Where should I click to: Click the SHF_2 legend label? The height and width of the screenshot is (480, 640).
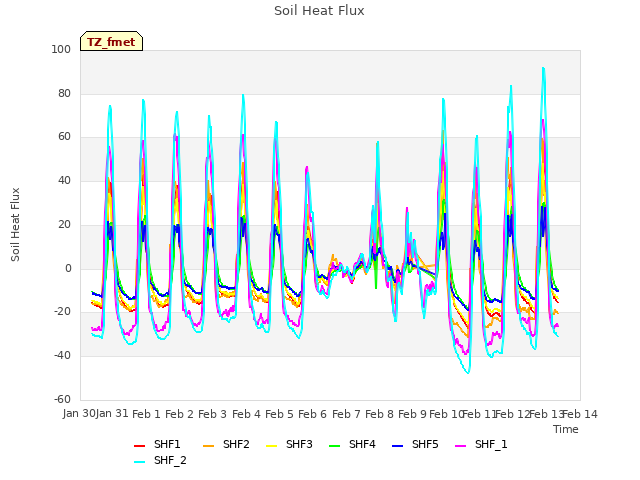click(x=170, y=460)
